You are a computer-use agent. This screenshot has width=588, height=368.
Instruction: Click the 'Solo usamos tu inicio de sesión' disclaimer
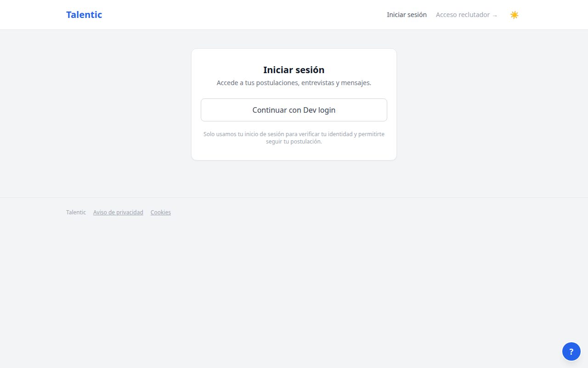[x=294, y=138]
